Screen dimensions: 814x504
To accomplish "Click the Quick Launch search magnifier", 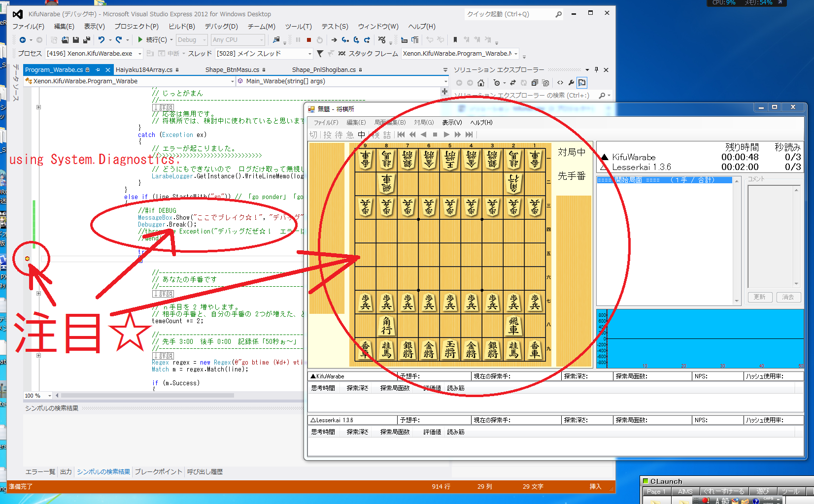I will [558, 15].
